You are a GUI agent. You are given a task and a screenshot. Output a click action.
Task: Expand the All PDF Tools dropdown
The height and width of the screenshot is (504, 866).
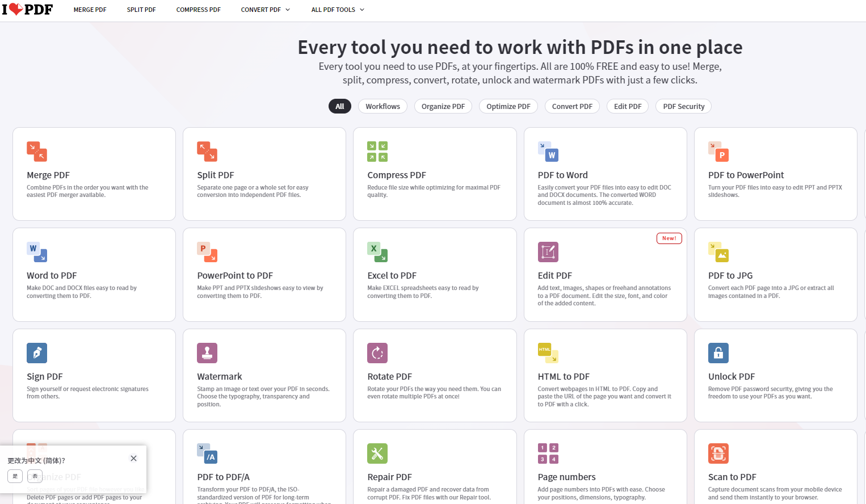[x=338, y=10]
